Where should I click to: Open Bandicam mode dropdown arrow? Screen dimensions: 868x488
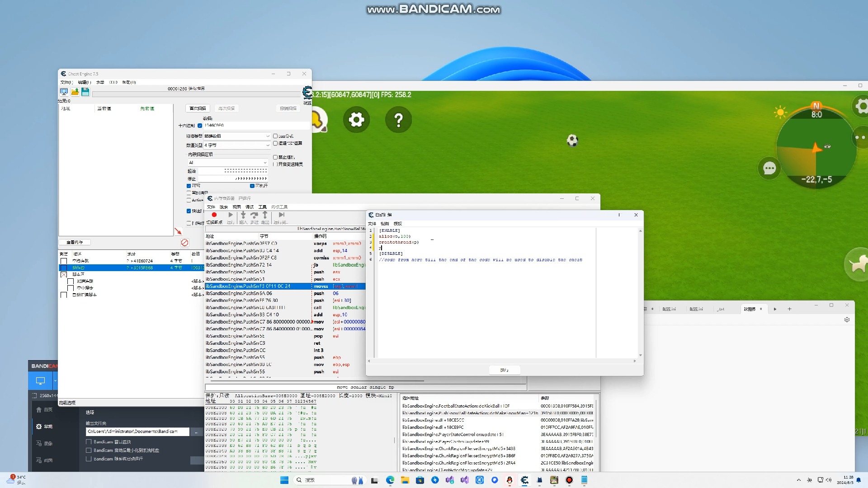[x=55, y=381]
